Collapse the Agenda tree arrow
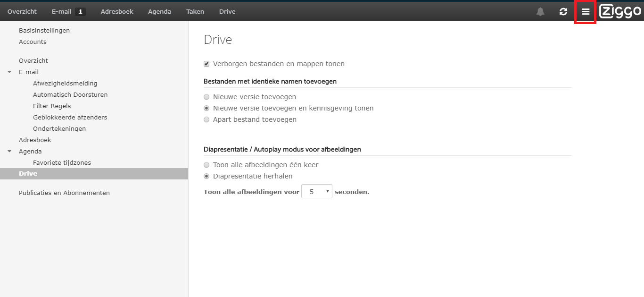644x297 pixels. pos(9,152)
